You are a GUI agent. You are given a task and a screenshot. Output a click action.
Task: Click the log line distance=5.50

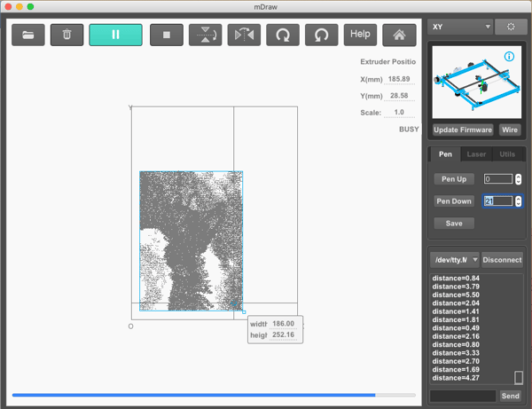coord(456,295)
